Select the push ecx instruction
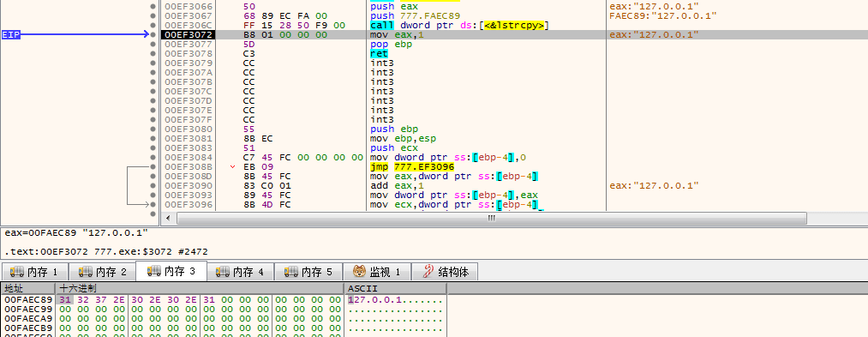Screen dimensions: 868x337 [393, 148]
